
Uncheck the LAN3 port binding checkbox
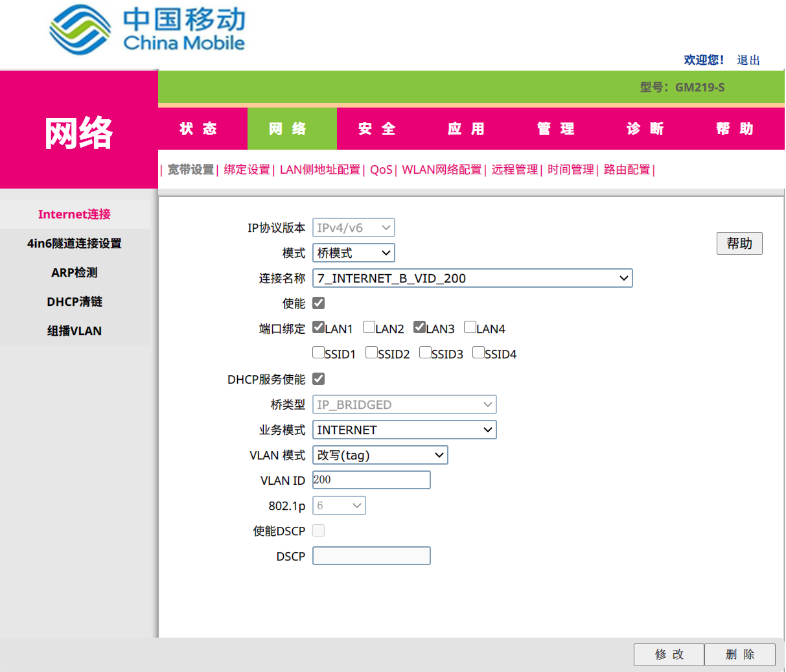419,327
